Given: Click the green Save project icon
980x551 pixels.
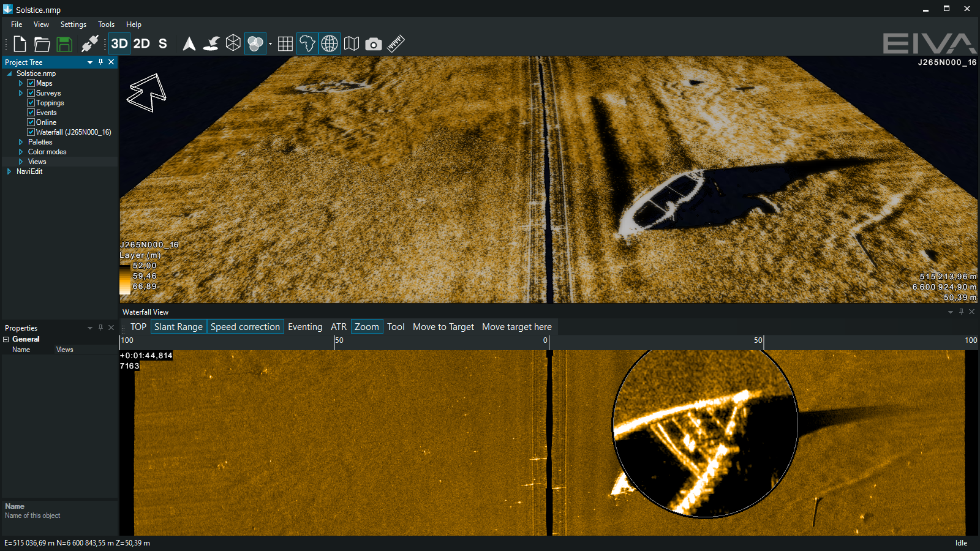Looking at the screenshot, I should [x=64, y=43].
